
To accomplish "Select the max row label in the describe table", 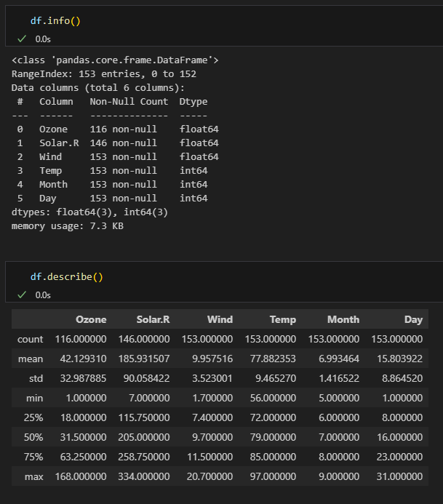I will point(33,476).
